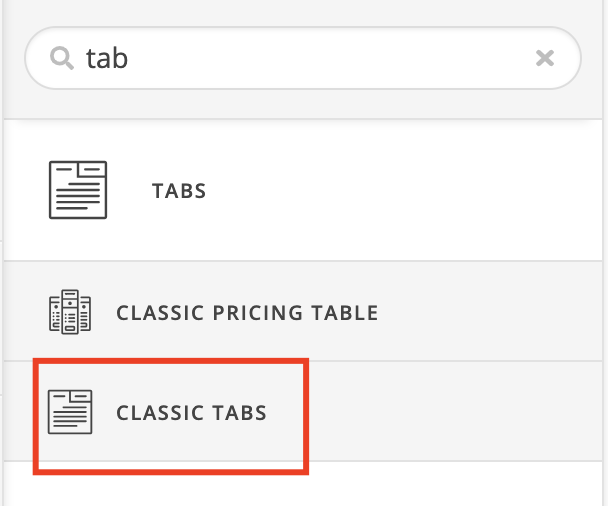Image resolution: width=608 pixels, height=506 pixels.
Task: Click empty space inside search box middle
Action: tap(330, 58)
